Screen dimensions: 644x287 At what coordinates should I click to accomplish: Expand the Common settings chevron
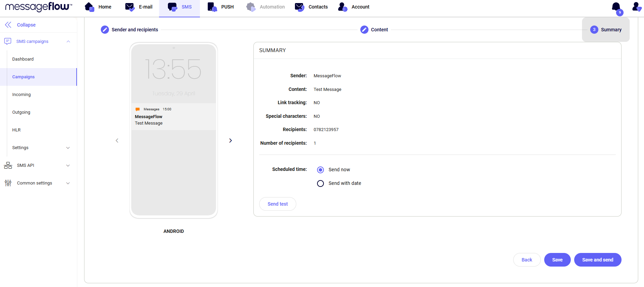tap(68, 183)
